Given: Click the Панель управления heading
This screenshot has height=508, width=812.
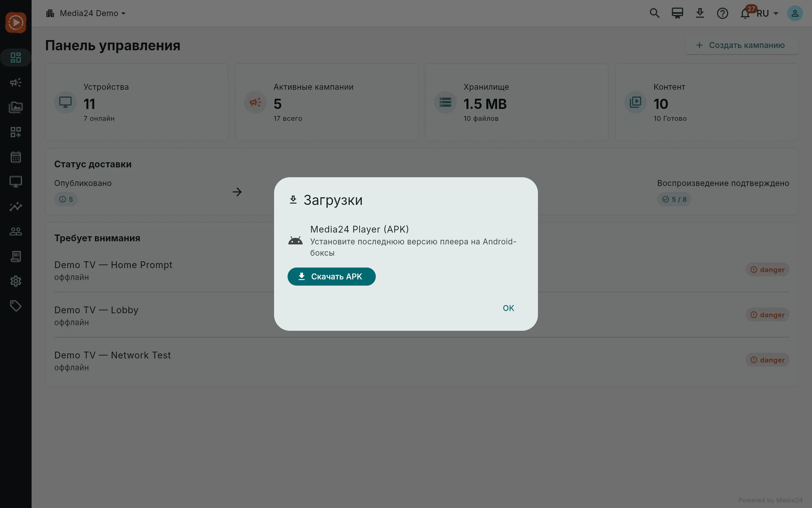Looking at the screenshot, I should point(113,45).
